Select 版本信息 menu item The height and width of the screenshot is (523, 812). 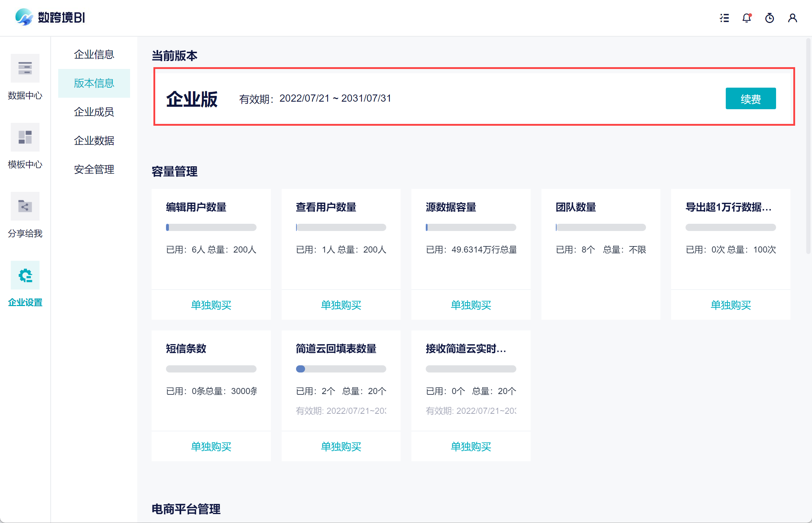(x=94, y=83)
